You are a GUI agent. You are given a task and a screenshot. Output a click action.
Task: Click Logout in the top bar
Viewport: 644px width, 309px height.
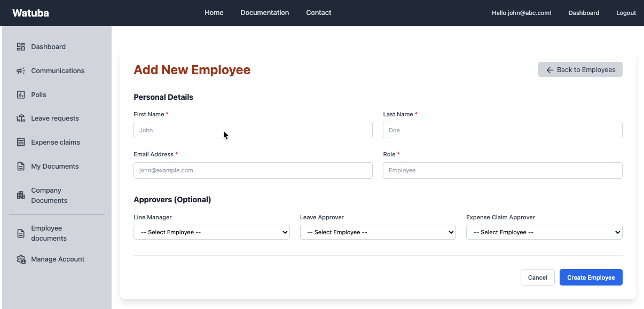coord(626,13)
